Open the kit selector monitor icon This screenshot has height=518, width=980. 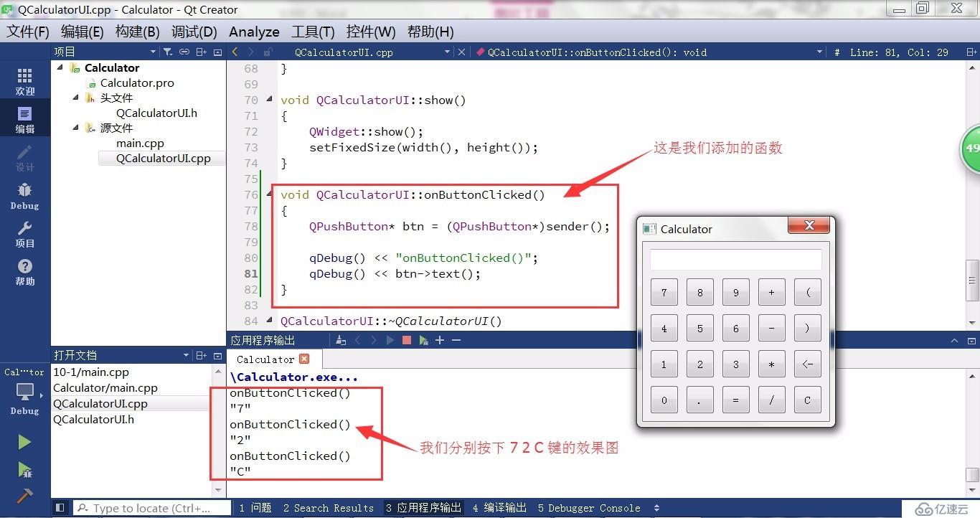click(x=25, y=392)
